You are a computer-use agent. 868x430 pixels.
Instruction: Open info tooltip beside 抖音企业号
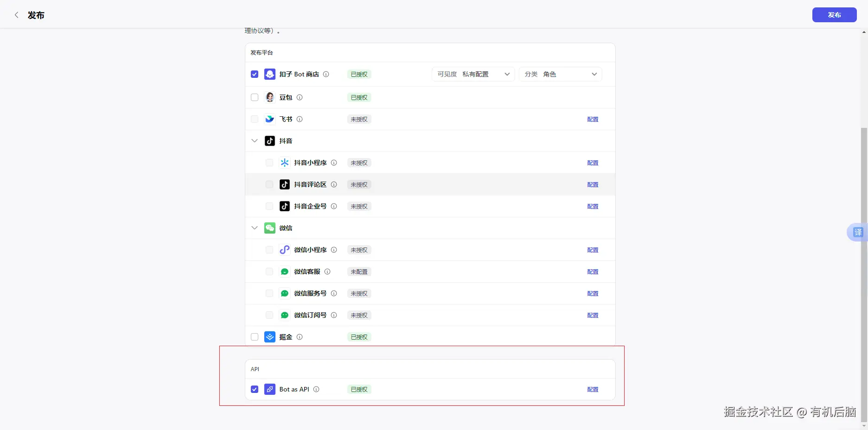click(x=334, y=206)
